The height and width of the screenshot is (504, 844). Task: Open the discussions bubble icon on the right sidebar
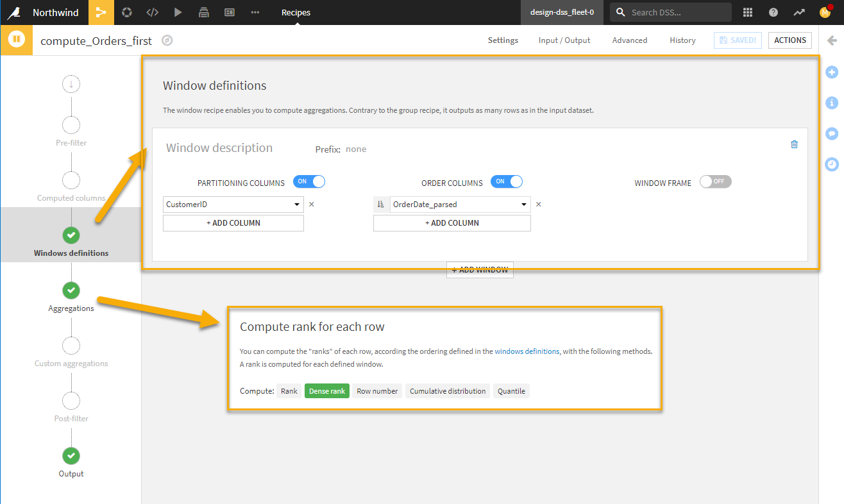(x=832, y=133)
